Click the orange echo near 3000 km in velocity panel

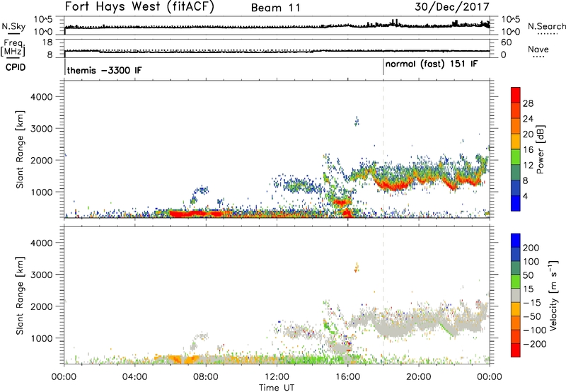(x=357, y=267)
